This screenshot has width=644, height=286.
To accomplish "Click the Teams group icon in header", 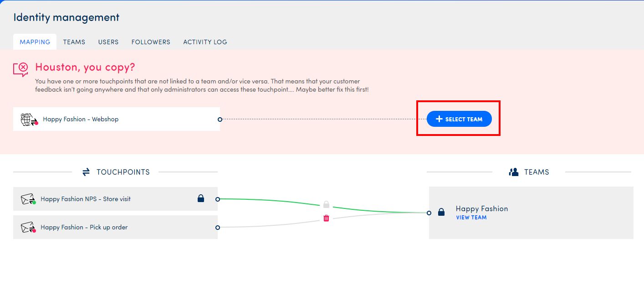I will click(514, 172).
